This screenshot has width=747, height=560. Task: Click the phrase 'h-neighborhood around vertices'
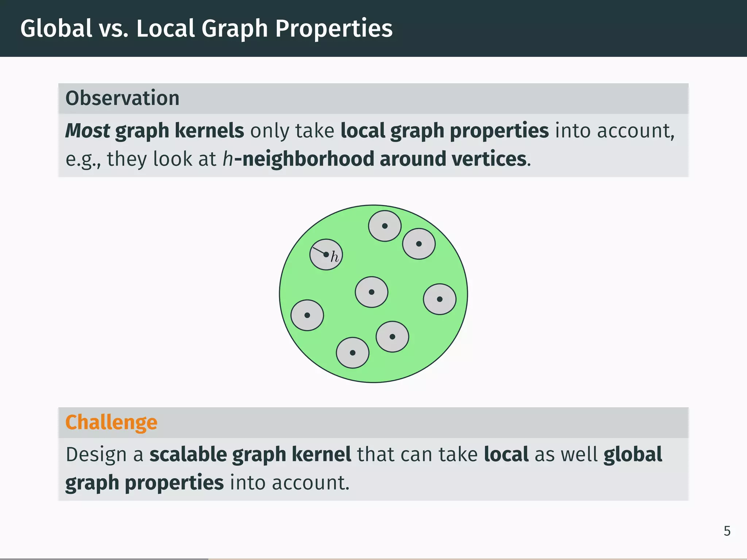point(375,159)
